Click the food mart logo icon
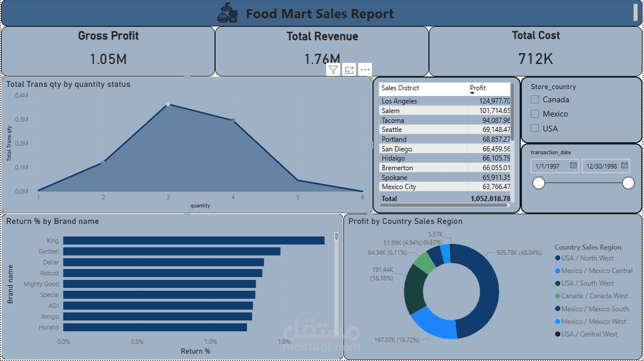Image resolution: width=644 pixels, height=361 pixels. click(228, 13)
